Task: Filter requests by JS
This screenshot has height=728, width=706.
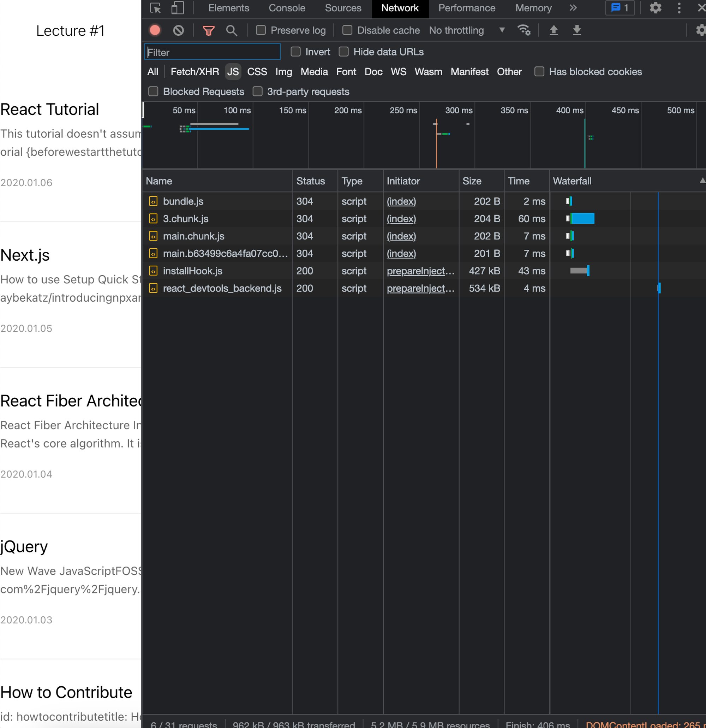Action: point(233,72)
